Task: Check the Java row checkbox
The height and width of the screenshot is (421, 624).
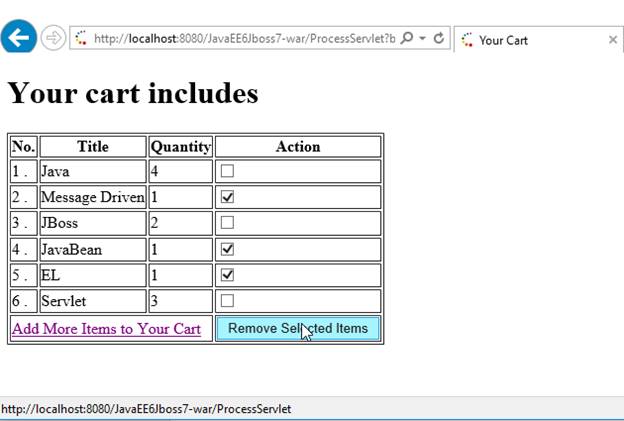Action: [227, 171]
